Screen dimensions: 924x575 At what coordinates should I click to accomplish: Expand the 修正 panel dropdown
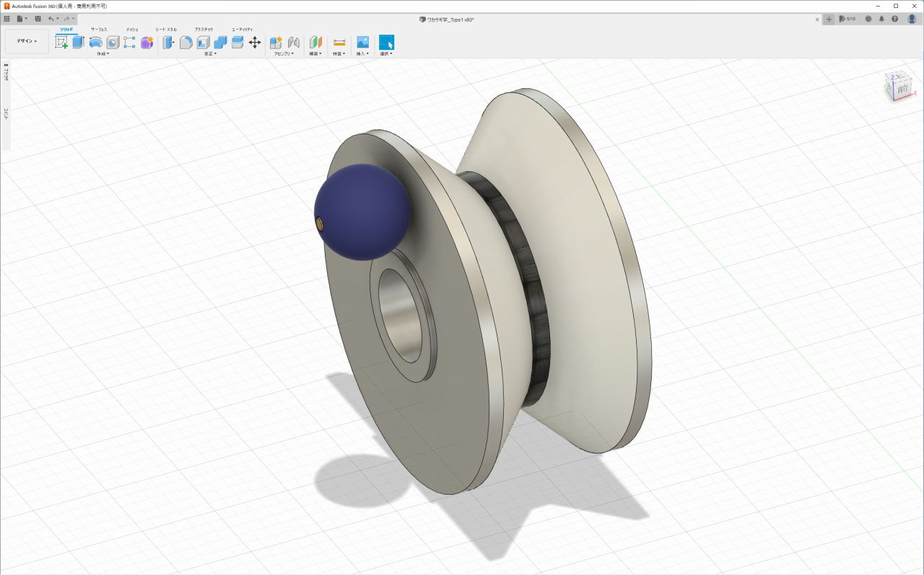click(x=210, y=53)
